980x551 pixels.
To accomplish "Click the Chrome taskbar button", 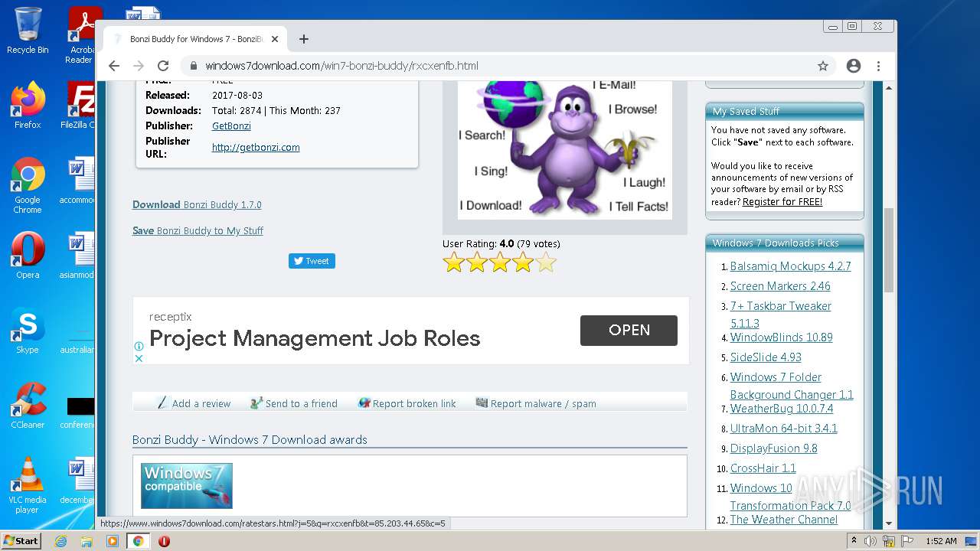I will point(139,541).
